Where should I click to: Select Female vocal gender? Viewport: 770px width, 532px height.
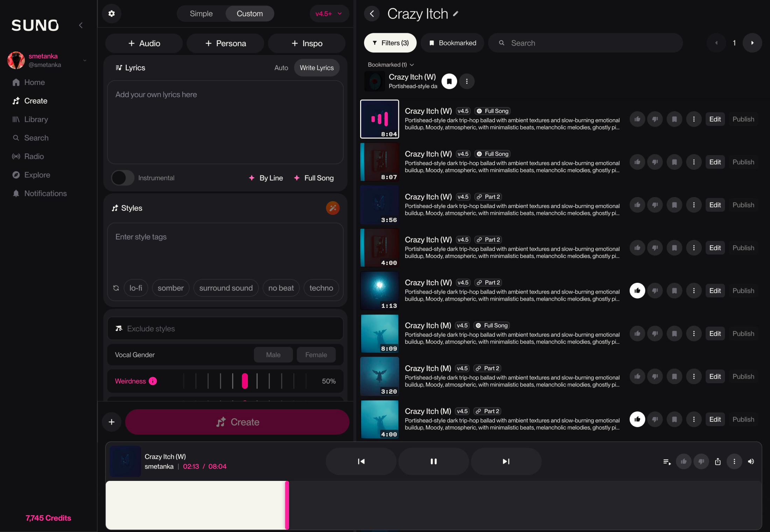point(316,355)
